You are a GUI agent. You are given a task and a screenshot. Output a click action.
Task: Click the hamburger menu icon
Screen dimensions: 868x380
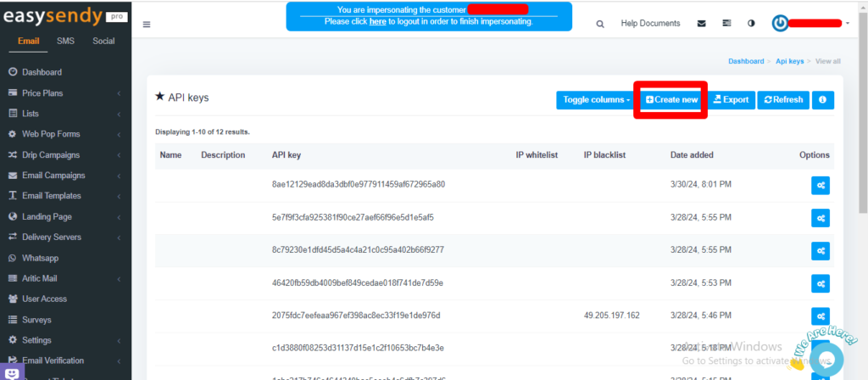coord(147,25)
